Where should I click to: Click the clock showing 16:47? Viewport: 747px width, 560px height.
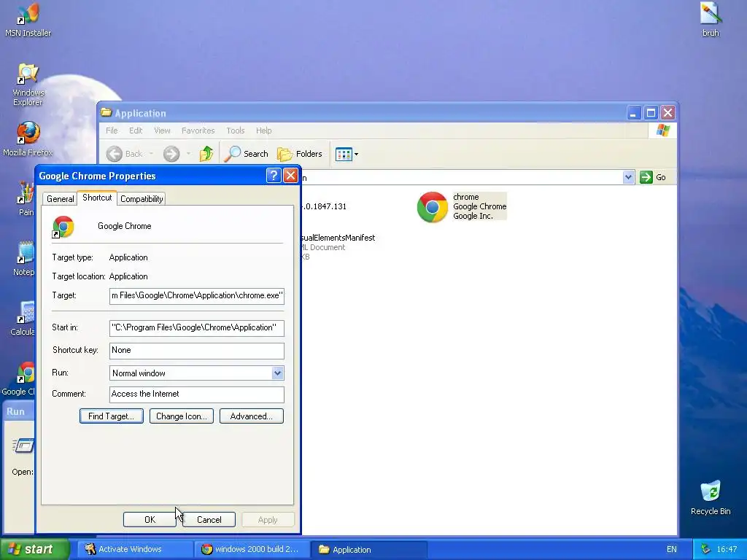(x=727, y=549)
